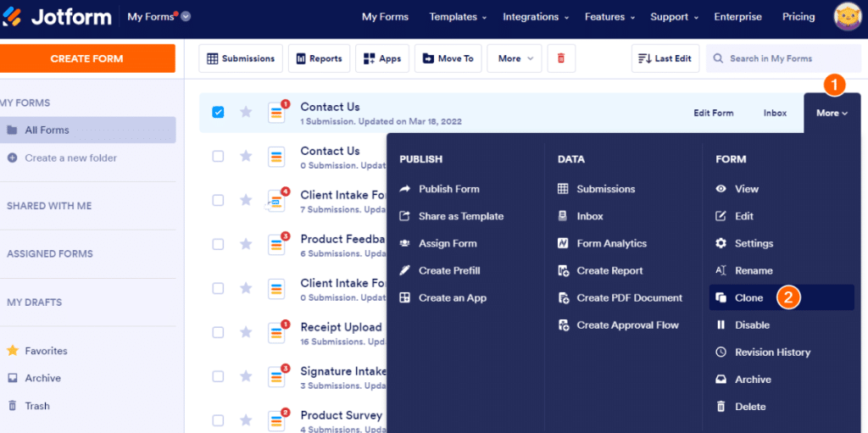This screenshot has height=433, width=868.
Task: Open Trash in the sidebar
Action: [29, 406]
